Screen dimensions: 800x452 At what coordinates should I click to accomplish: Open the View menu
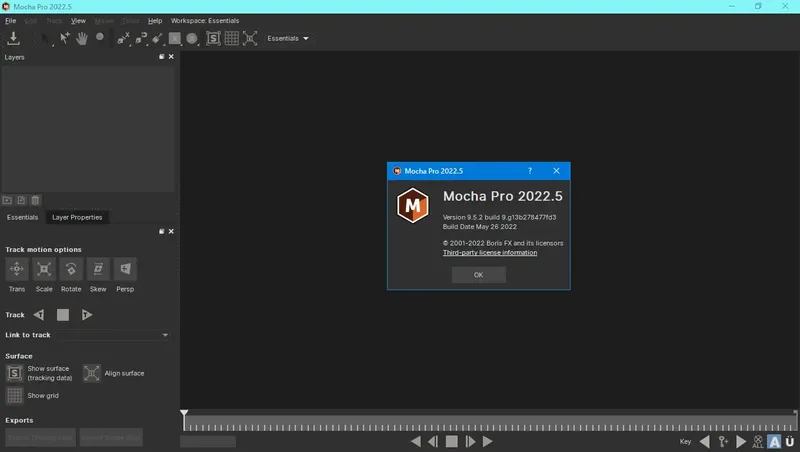[x=78, y=20]
